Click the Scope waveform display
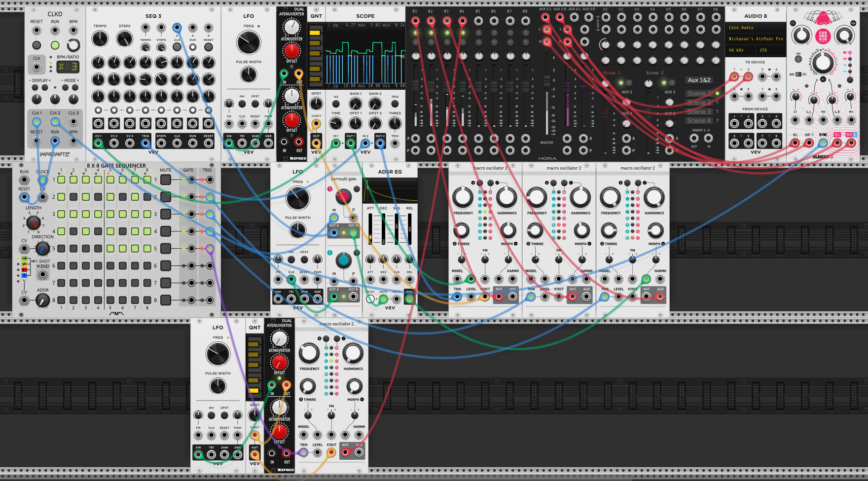 (x=365, y=54)
